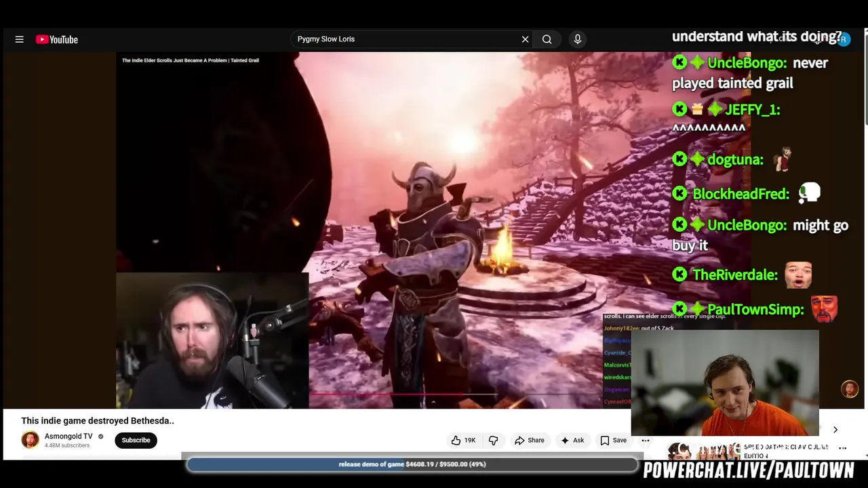Share this video

(x=529, y=441)
